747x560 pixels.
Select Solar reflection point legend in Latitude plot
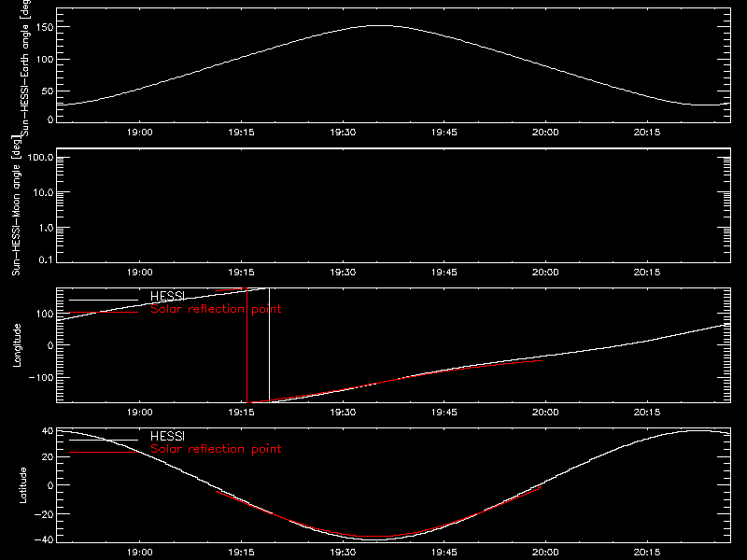coord(216,449)
